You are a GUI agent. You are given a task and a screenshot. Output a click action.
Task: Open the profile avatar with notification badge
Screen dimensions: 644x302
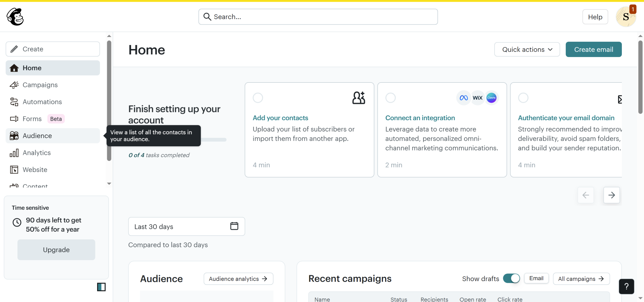click(x=626, y=17)
